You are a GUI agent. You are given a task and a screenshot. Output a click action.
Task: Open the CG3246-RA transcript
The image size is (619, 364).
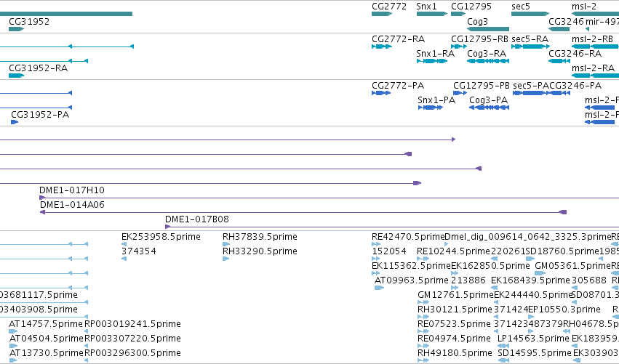(x=559, y=61)
